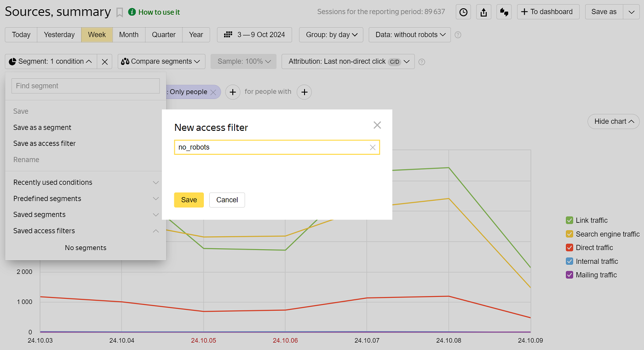The width and height of the screenshot is (644, 350).
Task: Disable Direct traffic in chart legend
Action: (x=569, y=248)
